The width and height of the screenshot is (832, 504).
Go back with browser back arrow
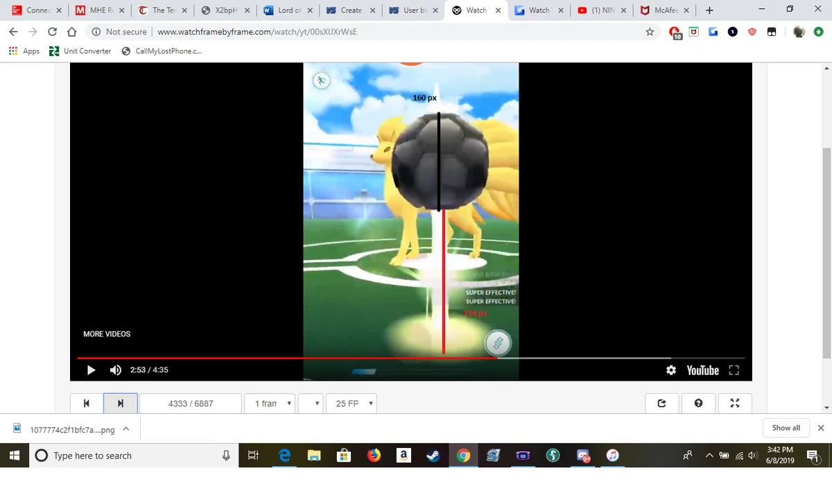pyautogui.click(x=13, y=32)
